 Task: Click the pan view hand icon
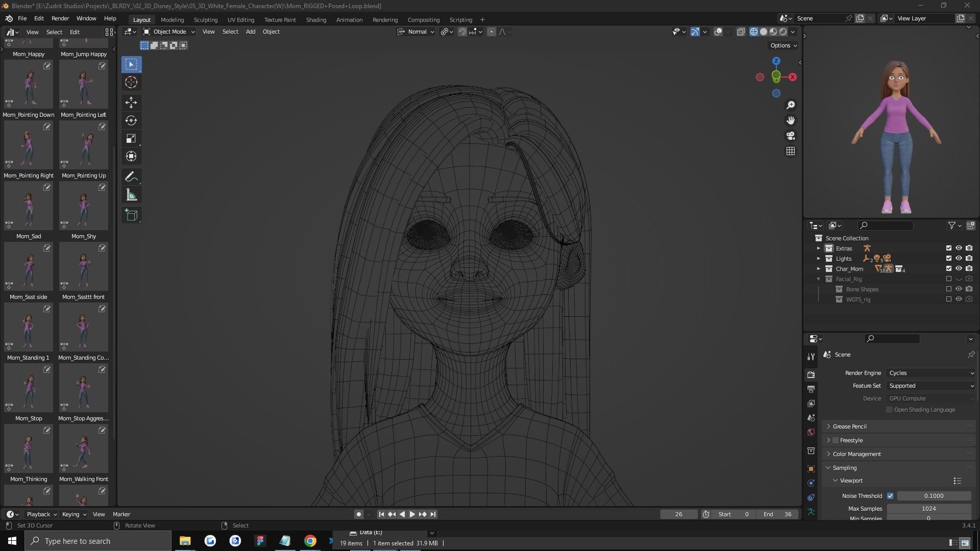[x=791, y=120]
